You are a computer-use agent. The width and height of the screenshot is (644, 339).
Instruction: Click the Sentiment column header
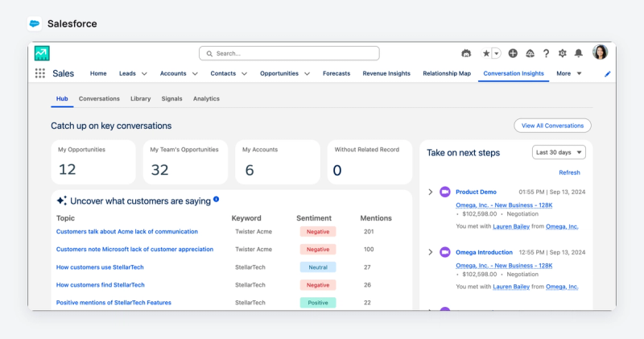(314, 218)
